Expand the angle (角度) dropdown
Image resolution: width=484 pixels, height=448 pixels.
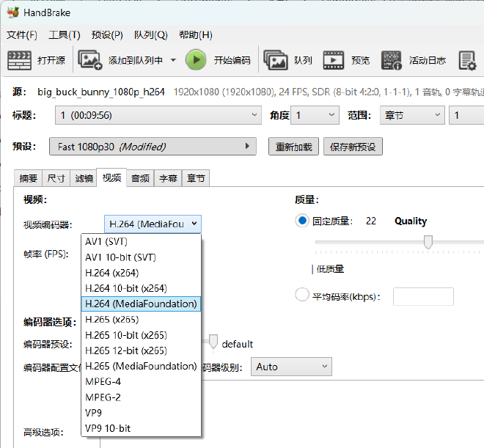pos(315,115)
